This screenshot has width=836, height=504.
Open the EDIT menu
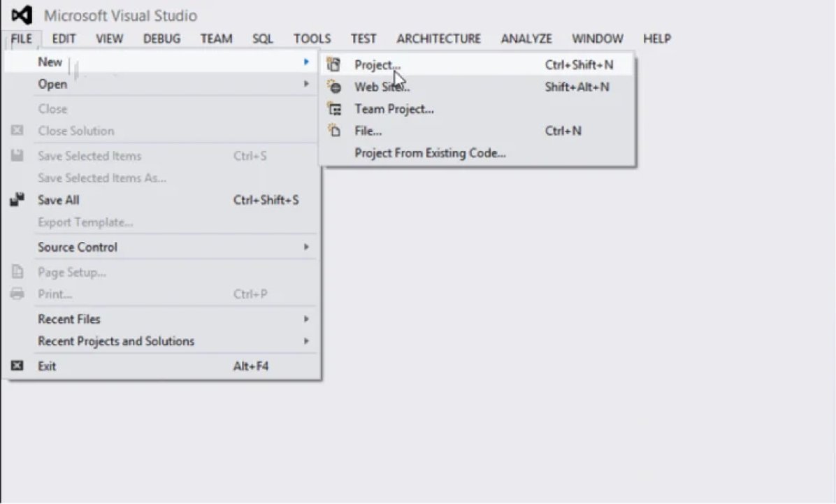click(64, 38)
